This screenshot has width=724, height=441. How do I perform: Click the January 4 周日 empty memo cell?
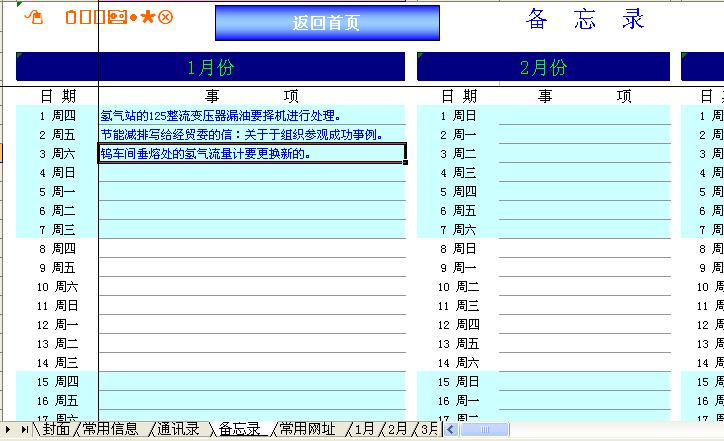(252, 173)
